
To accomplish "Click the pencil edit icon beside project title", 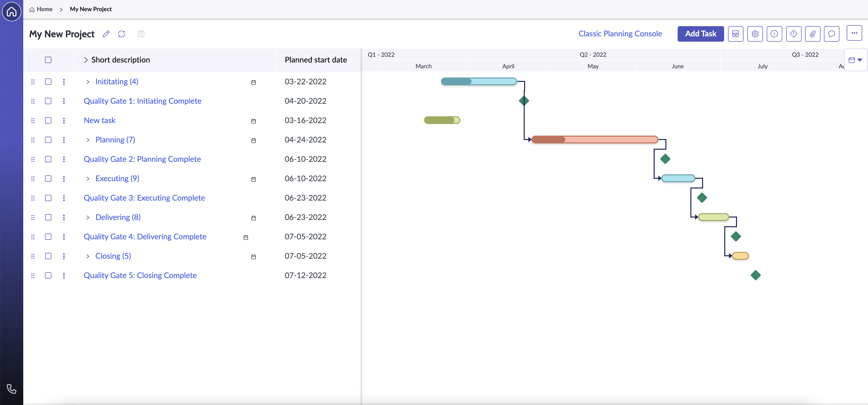I will tap(106, 34).
